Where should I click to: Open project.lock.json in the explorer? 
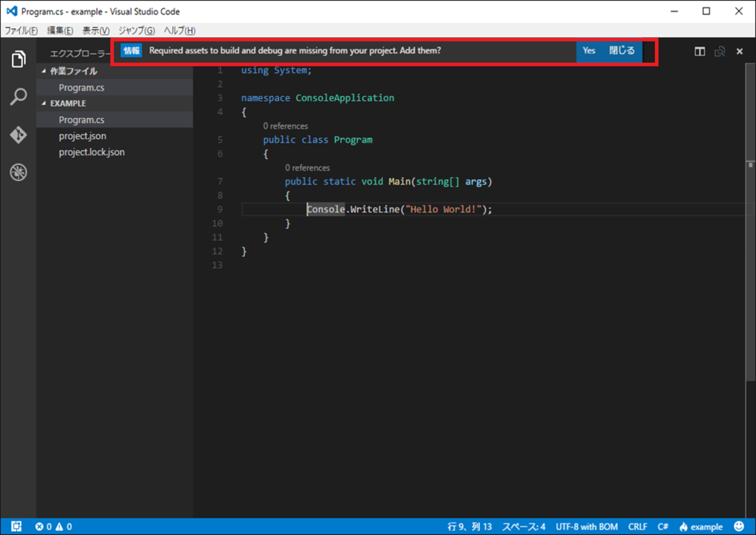tap(114, 152)
